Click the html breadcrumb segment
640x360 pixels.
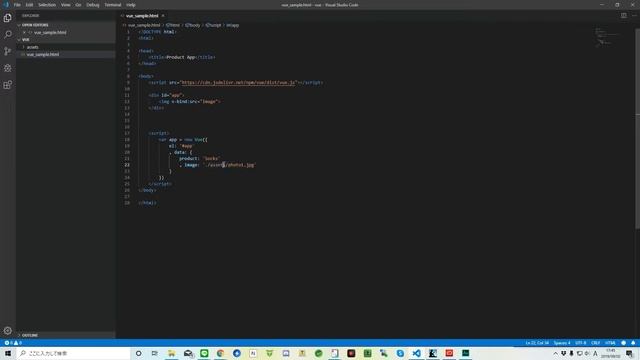click(173, 25)
